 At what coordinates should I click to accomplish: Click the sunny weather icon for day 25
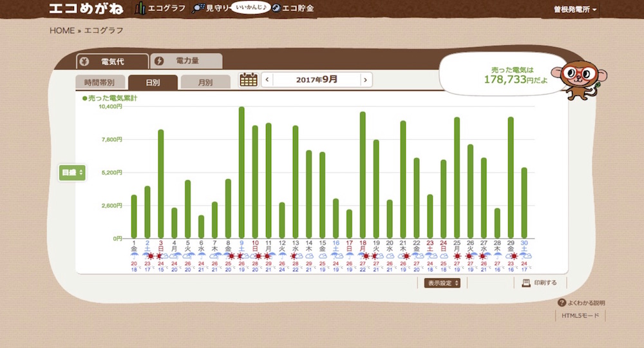coord(457,256)
